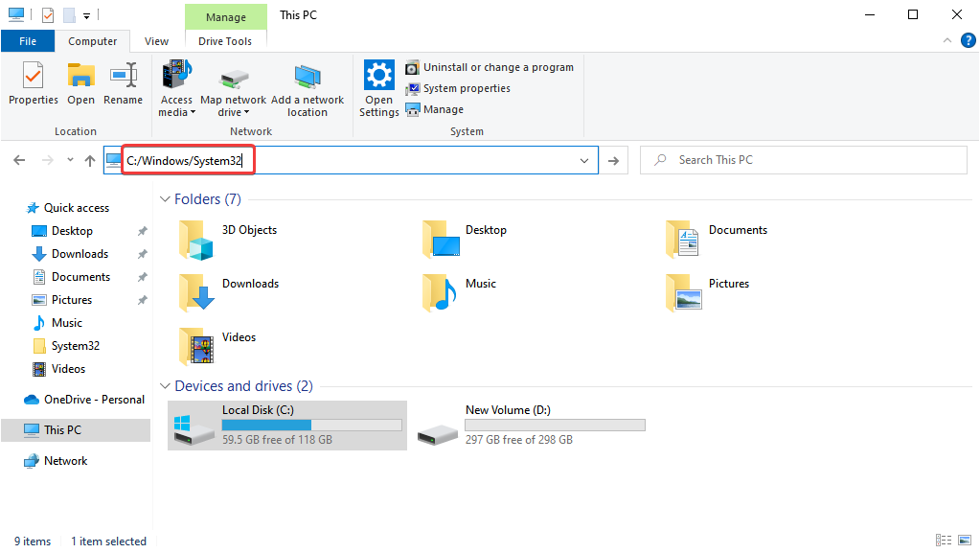This screenshot has width=980, height=553.
Task: Switch to details view layout
Action: tap(944, 540)
